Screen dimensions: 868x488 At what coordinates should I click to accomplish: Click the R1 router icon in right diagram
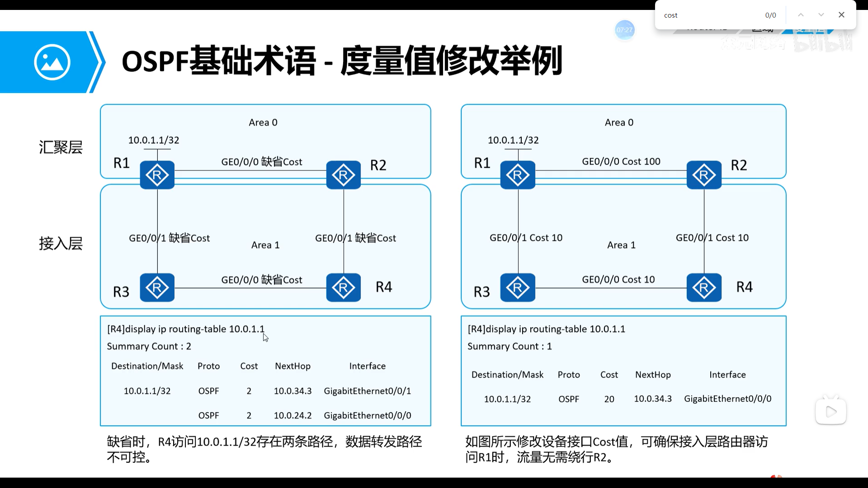click(518, 175)
